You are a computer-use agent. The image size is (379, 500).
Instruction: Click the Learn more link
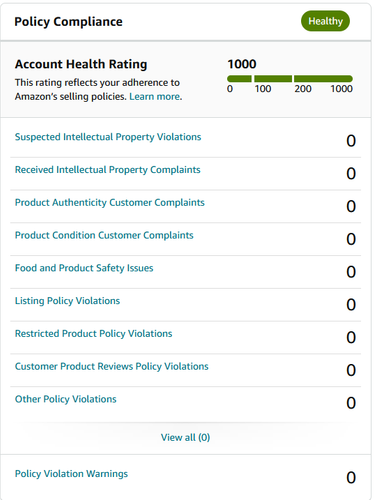tap(156, 97)
